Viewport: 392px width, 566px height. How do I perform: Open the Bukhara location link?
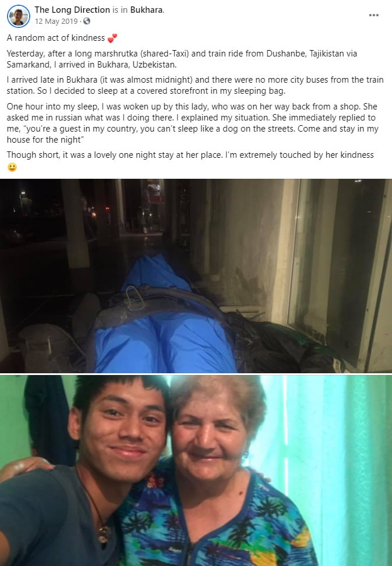(x=146, y=10)
